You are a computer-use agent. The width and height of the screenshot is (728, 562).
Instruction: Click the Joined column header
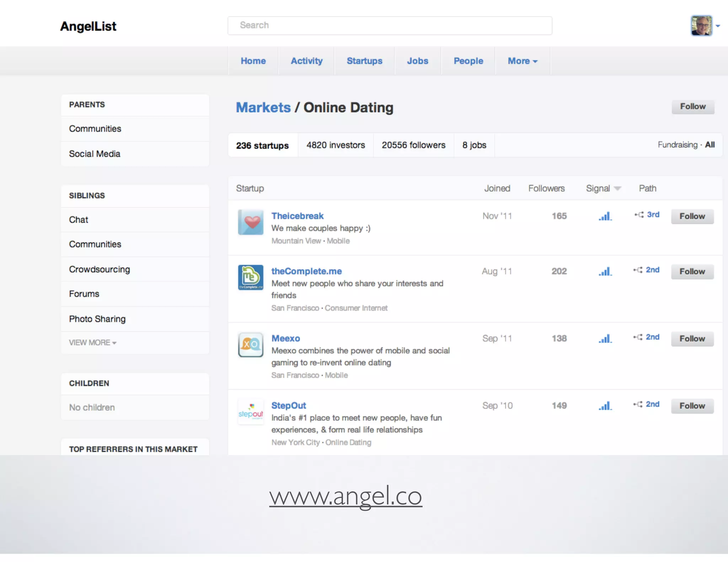pos(497,188)
